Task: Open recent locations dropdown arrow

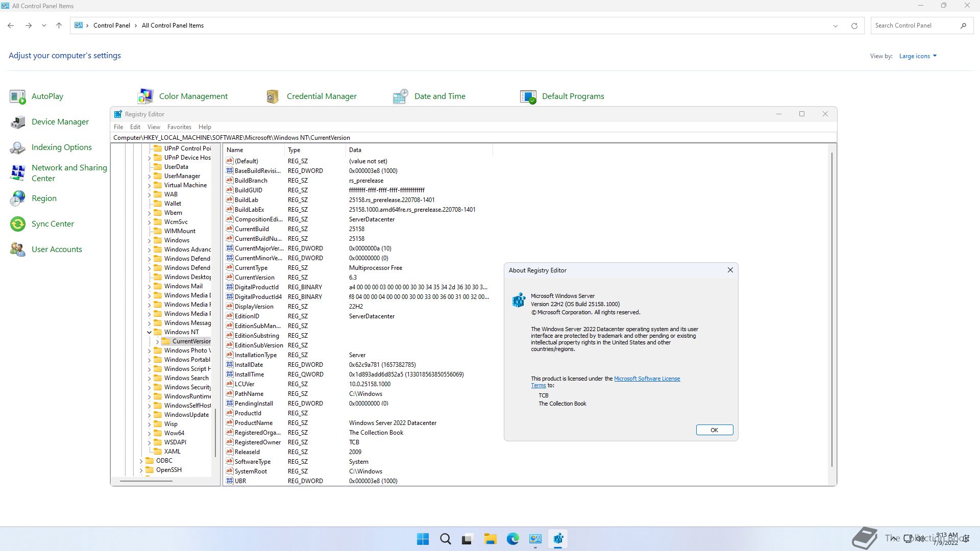Action: (x=44, y=26)
